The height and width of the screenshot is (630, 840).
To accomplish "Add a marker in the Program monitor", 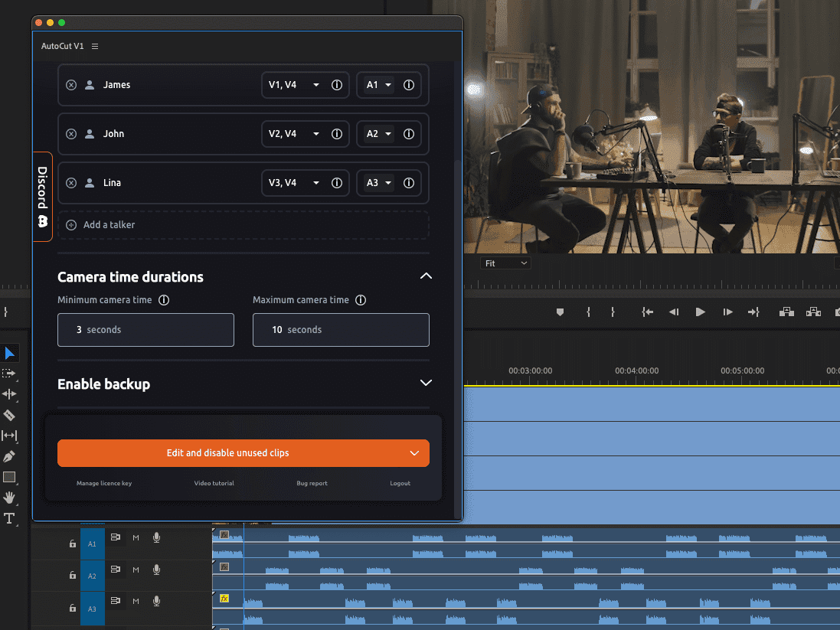I will 560,312.
